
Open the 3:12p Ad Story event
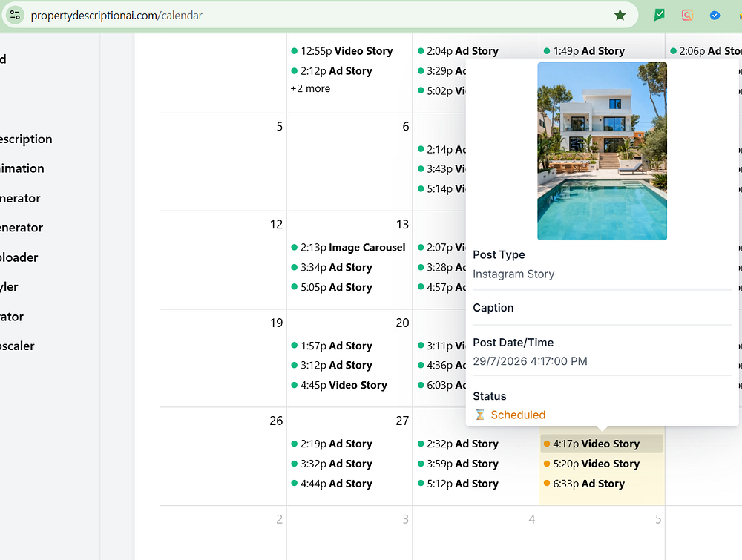coord(349,365)
